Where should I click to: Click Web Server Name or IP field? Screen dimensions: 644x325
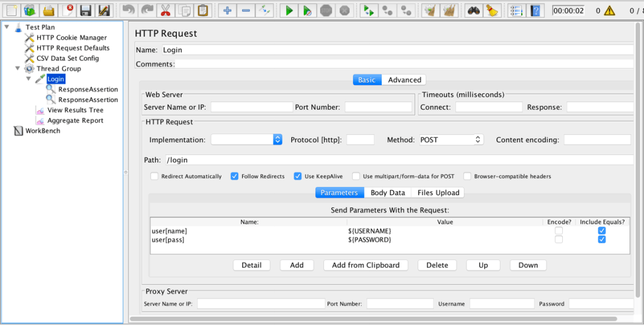(x=252, y=107)
